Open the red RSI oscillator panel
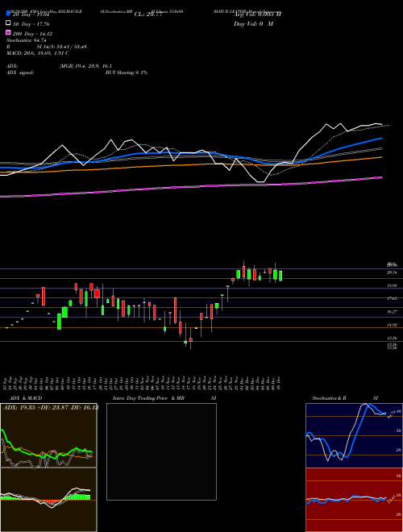This screenshot has width=403, height=532. [354, 500]
